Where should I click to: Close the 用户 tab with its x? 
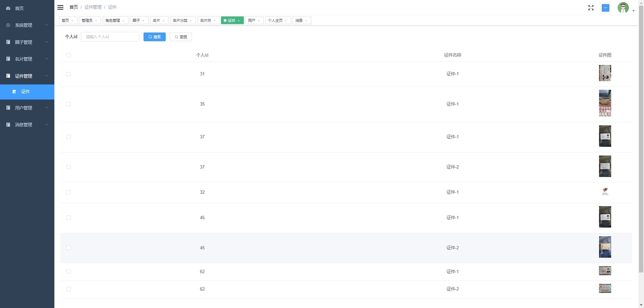click(x=259, y=21)
